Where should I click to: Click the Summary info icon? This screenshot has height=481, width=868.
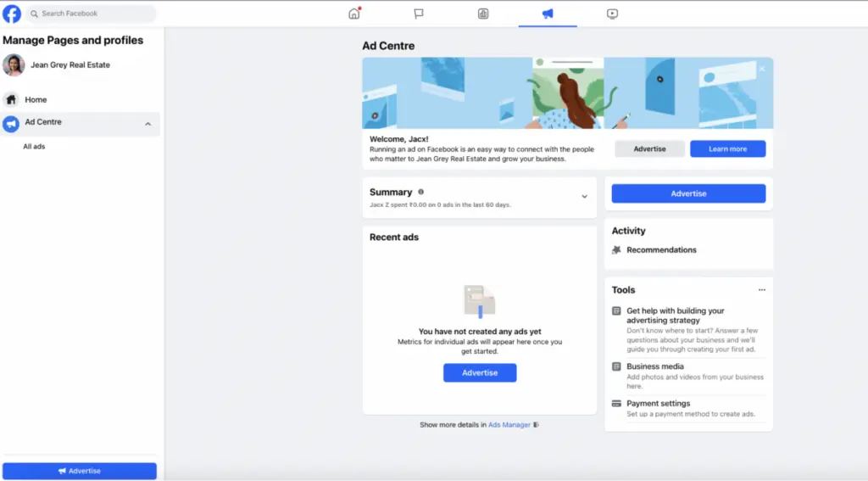pos(421,193)
